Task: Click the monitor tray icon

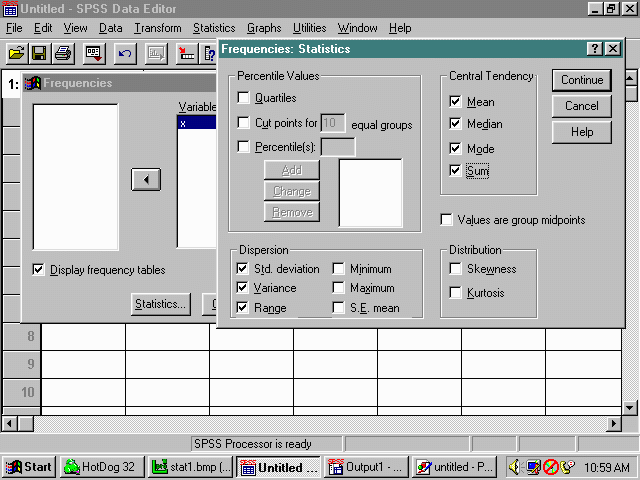Action: click(x=533, y=467)
